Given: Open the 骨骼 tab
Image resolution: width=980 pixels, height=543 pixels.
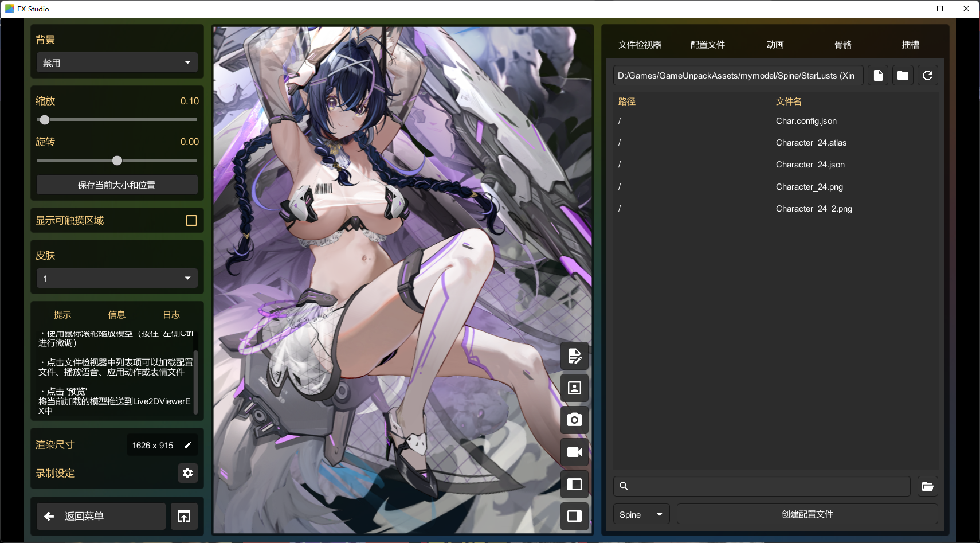Looking at the screenshot, I should 842,45.
